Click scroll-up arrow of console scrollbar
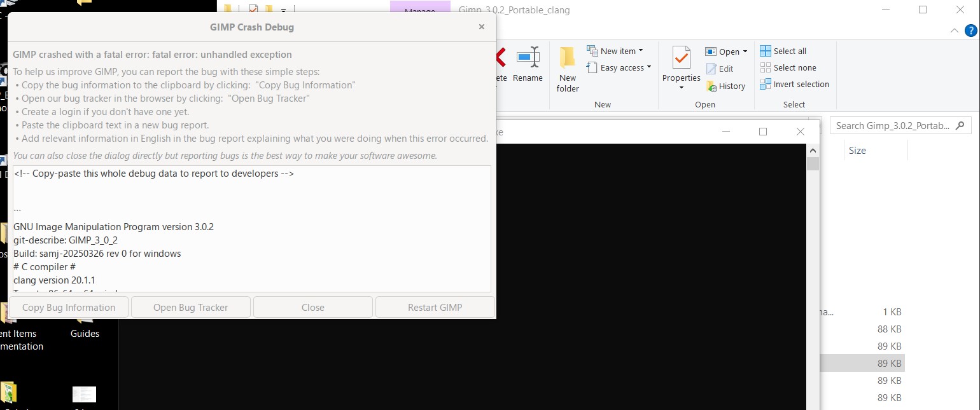 813,150
